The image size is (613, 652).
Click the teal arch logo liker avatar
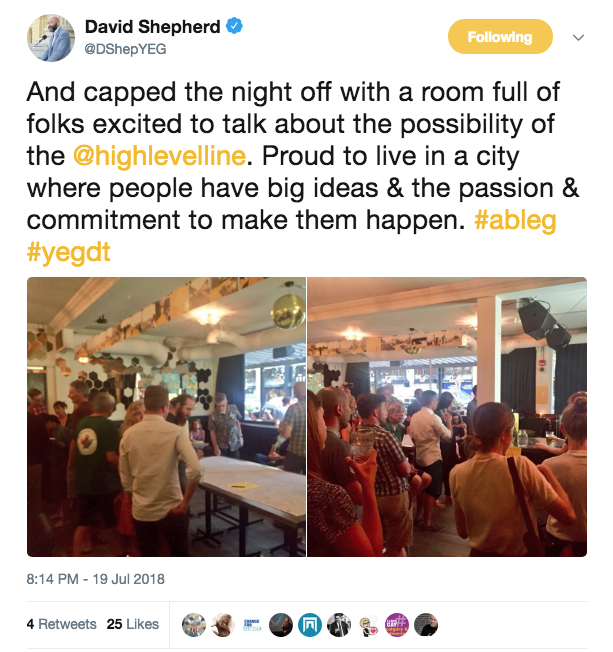point(310,624)
